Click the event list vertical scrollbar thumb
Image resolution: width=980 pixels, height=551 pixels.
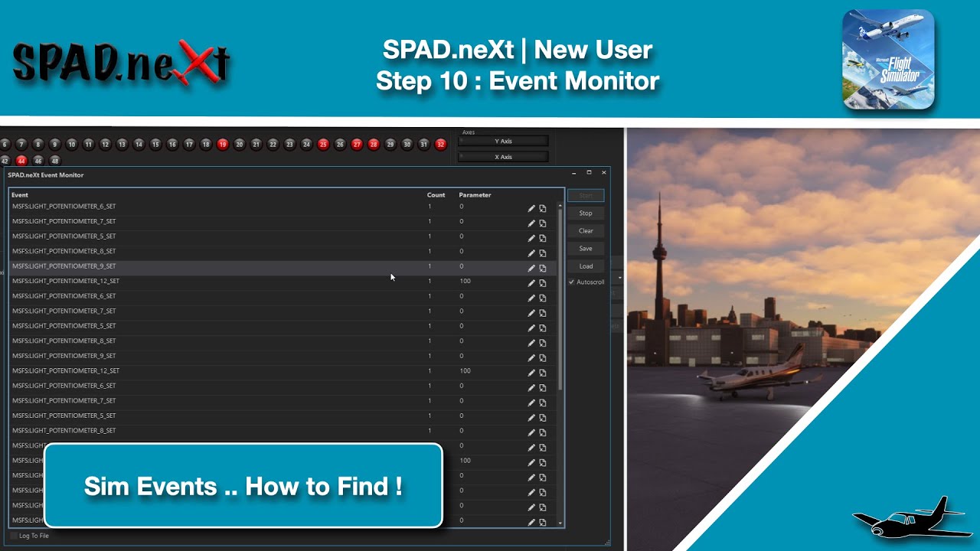tap(560, 298)
